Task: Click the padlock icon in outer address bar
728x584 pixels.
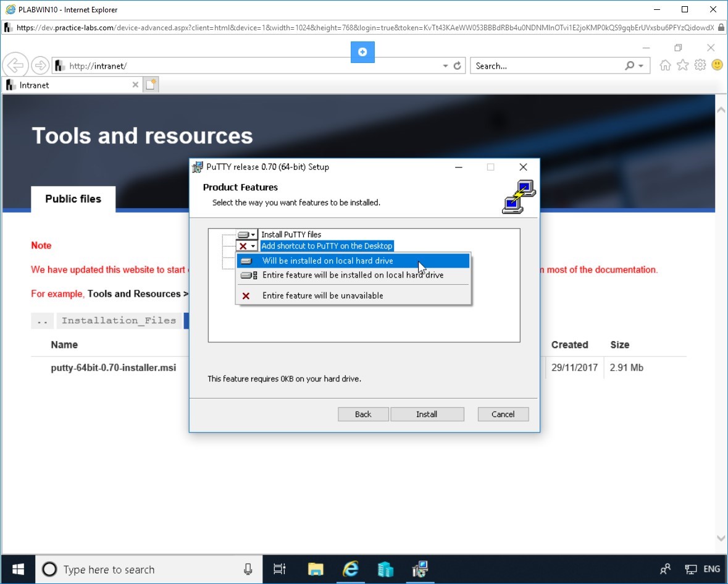Action: pos(721,27)
